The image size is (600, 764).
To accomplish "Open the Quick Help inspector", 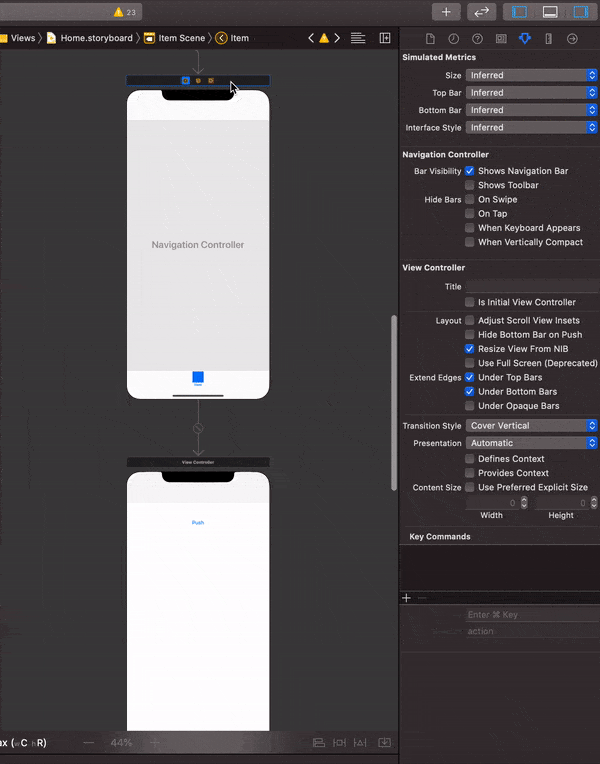I will click(x=478, y=38).
